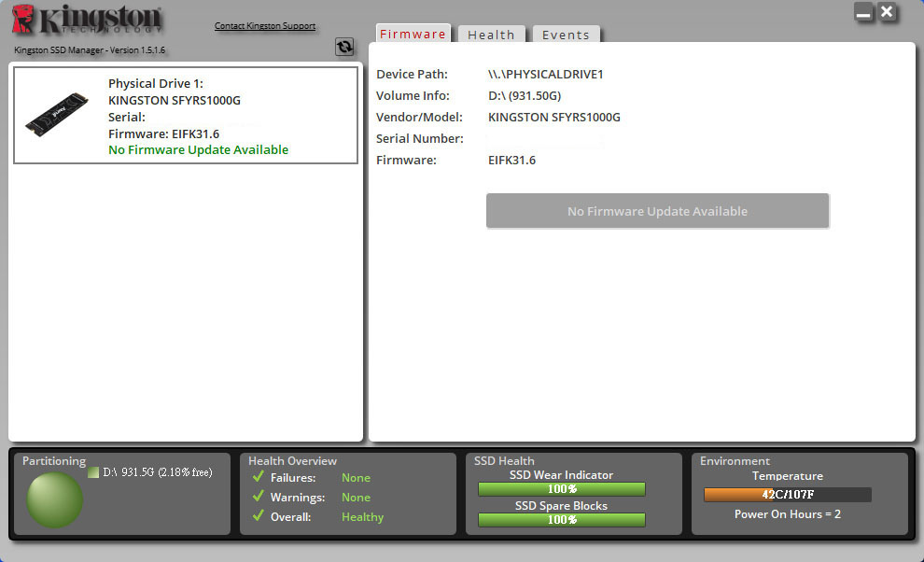Click the Firmware value EIFK31.6 in details

point(512,161)
